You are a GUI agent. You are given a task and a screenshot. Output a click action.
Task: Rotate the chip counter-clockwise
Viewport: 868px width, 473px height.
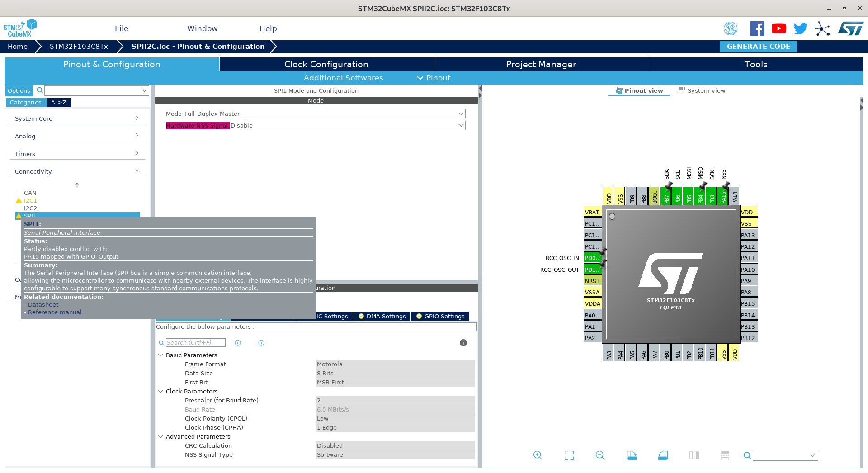point(663,455)
